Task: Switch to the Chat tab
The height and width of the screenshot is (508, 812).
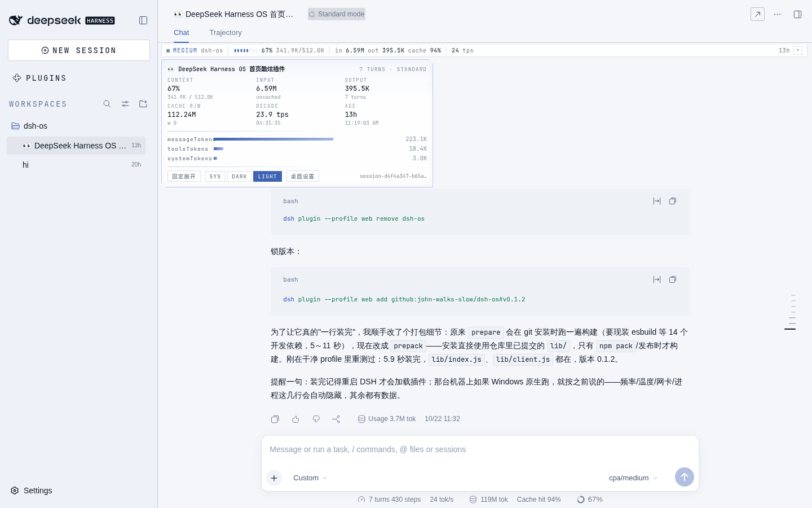Action: pos(182,33)
